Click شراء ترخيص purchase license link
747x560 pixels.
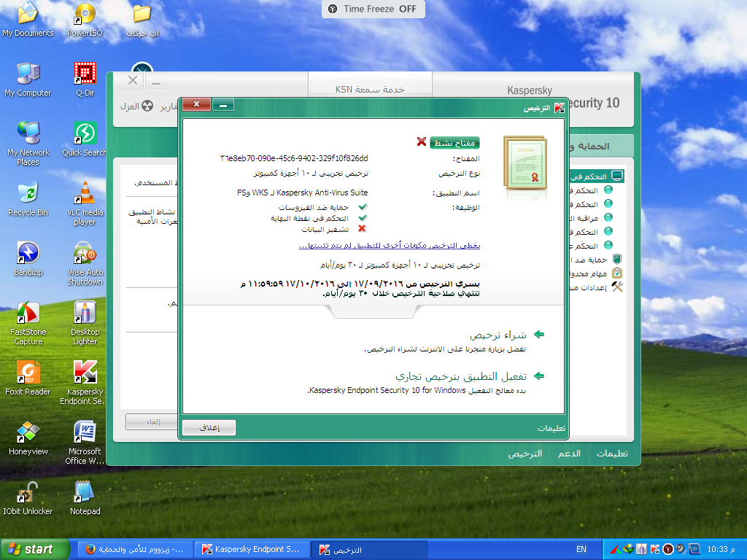point(498,335)
